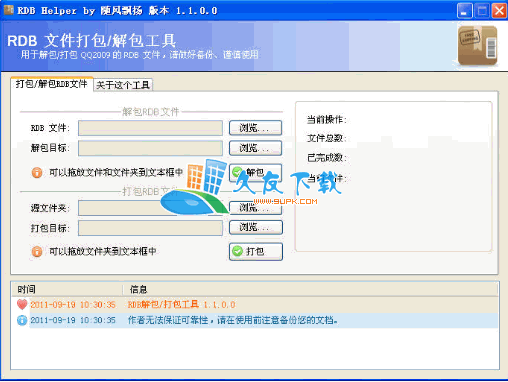Click the 时间 column header

67,289
